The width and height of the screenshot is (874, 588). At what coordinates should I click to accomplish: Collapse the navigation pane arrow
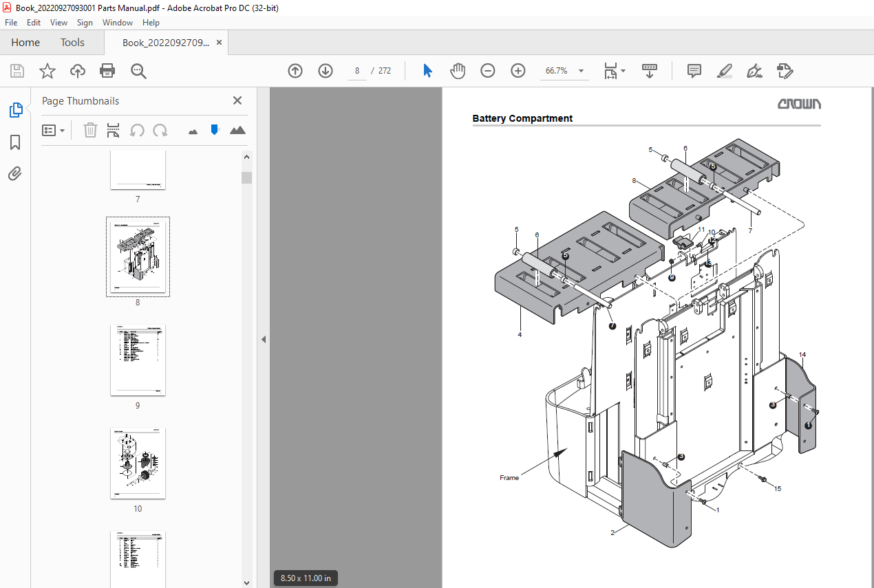click(x=263, y=339)
